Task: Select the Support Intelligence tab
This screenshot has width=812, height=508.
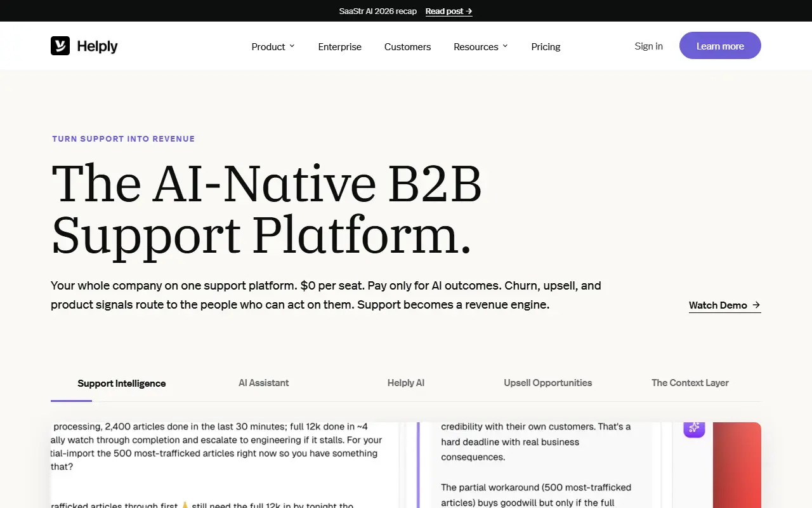Action: click(122, 383)
